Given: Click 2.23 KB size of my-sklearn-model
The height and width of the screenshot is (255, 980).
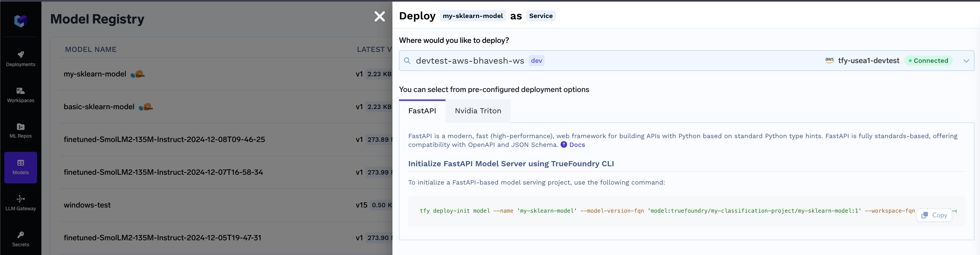Looking at the screenshot, I should click(x=379, y=74).
